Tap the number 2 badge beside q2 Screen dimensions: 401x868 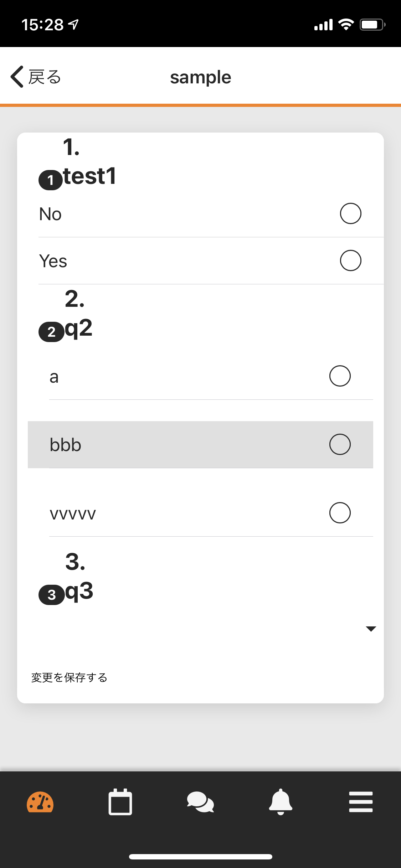point(51,332)
